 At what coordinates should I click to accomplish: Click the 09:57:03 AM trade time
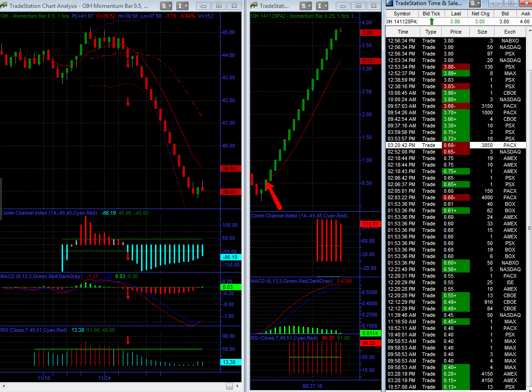click(402, 106)
